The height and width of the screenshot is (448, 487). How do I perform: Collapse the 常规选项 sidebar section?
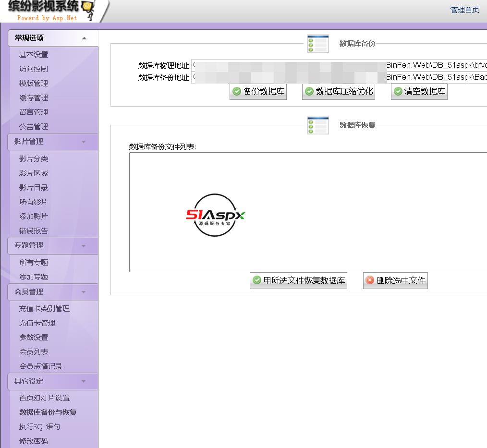(x=84, y=38)
